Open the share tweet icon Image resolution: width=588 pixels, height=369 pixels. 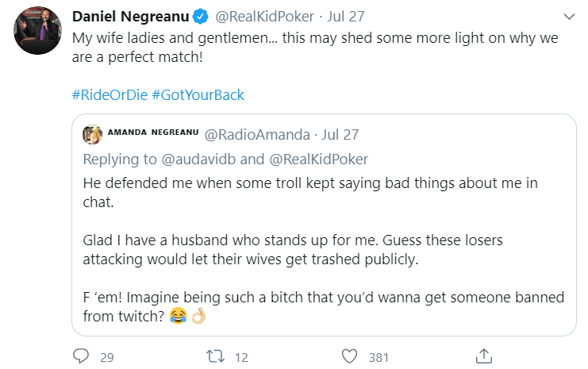483,356
